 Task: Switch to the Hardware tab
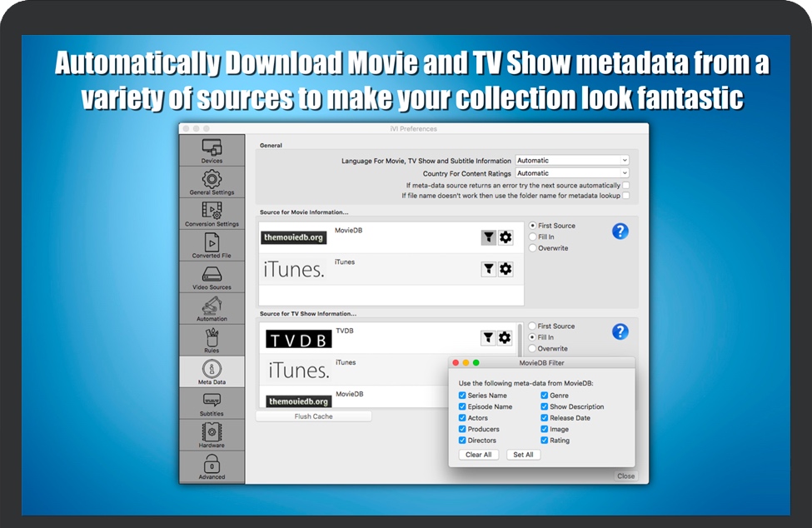[x=212, y=435]
